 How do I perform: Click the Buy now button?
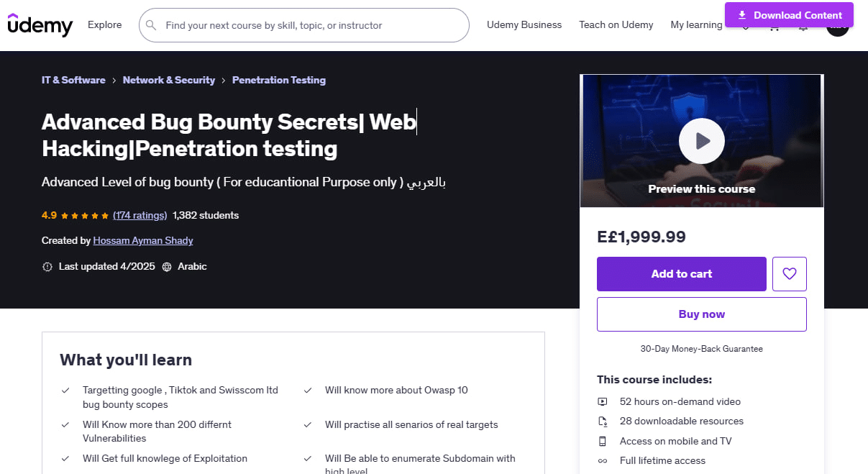pyautogui.click(x=702, y=314)
